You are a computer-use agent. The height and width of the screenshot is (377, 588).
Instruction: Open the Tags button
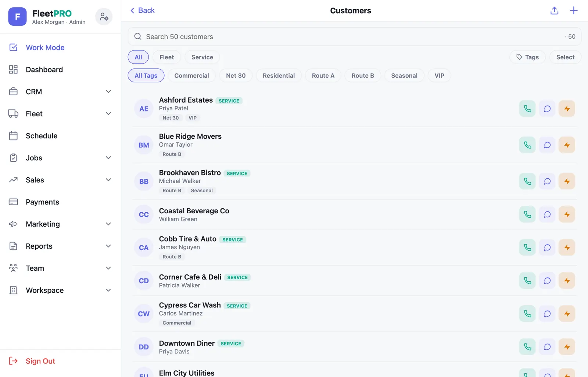click(x=527, y=57)
